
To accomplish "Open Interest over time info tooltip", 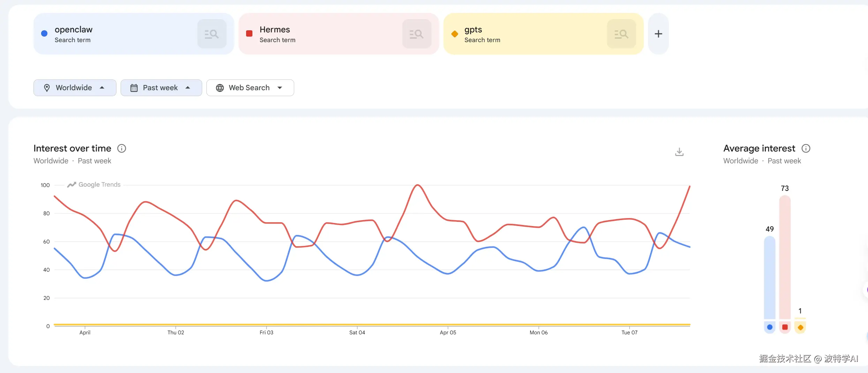I will (122, 149).
